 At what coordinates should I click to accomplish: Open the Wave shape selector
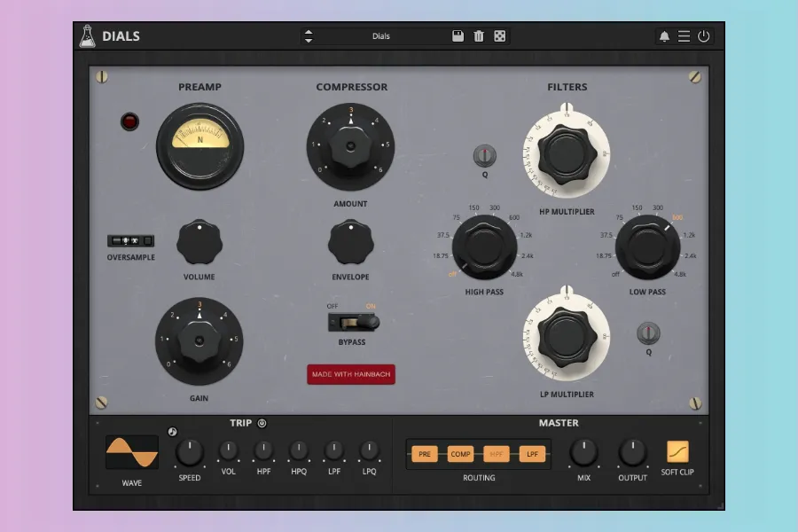[x=131, y=452]
